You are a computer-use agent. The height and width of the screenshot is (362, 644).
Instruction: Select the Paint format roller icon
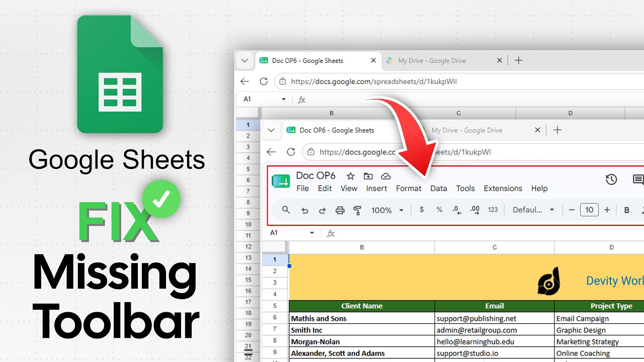click(358, 210)
